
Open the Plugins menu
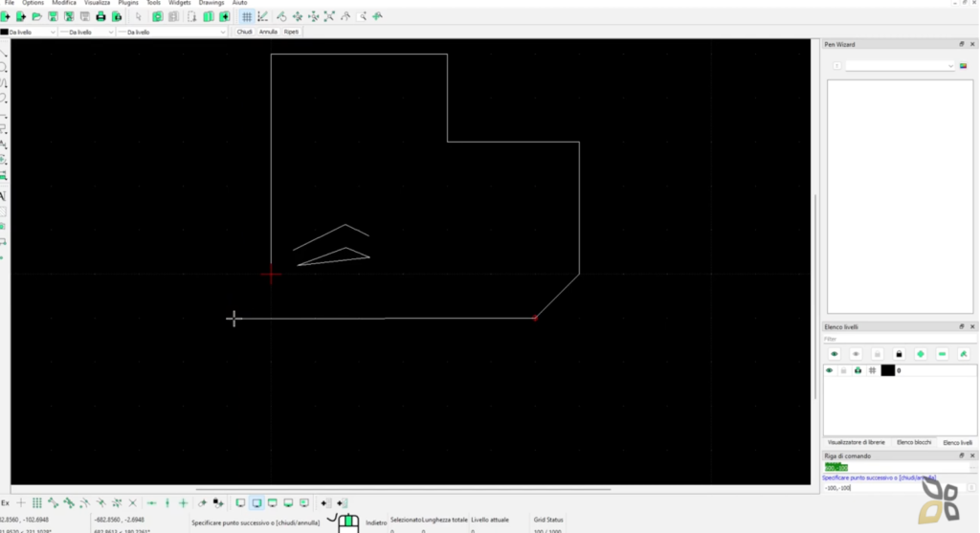coord(128,3)
